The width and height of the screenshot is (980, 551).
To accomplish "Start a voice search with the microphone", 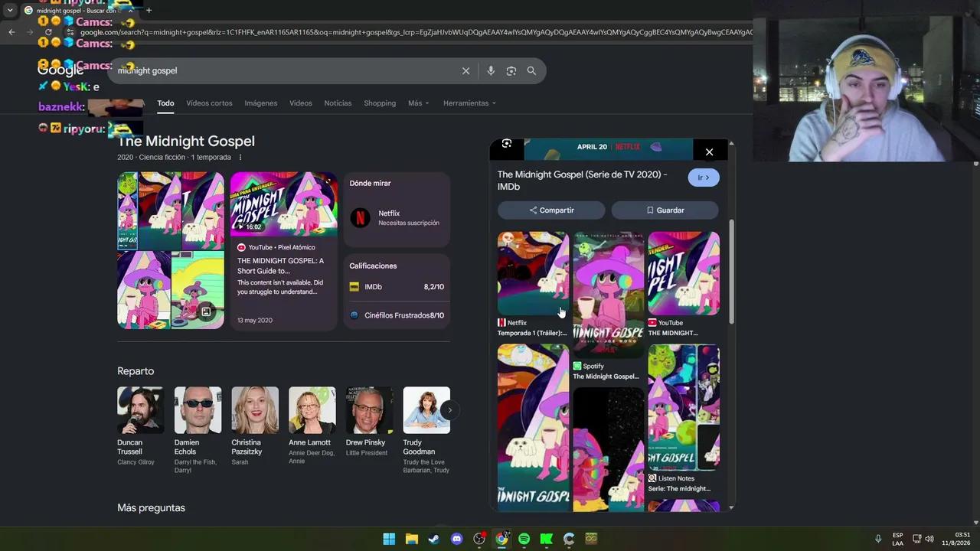I will coord(491,70).
